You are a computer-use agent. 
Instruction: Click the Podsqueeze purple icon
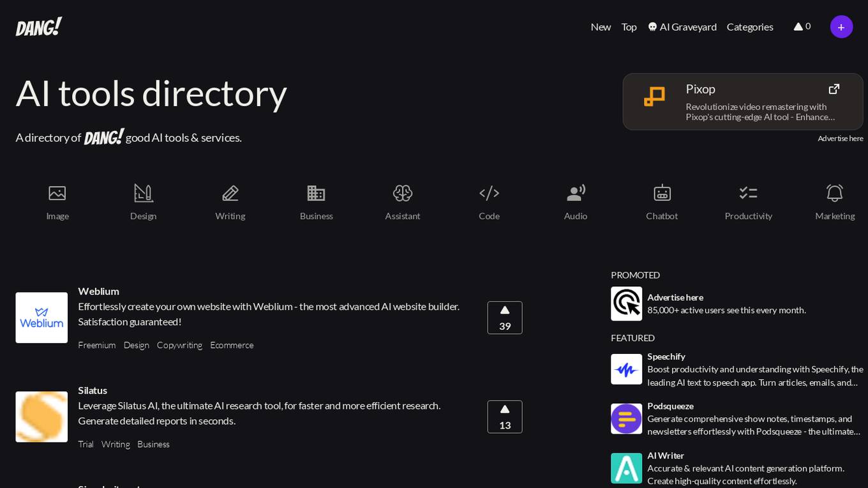pyautogui.click(x=626, y=418)
